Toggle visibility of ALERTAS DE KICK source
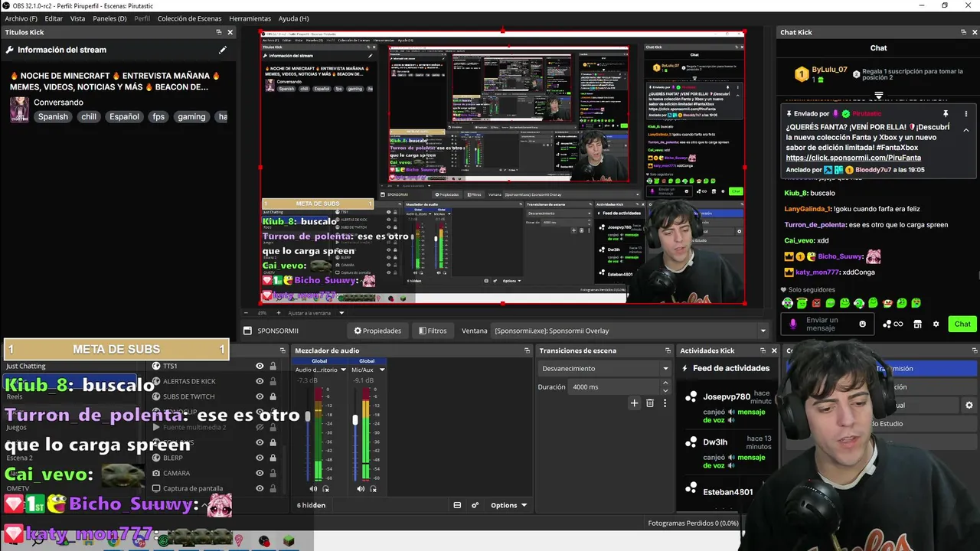The width and height of the screenshot is (980, 551). (260, 381)
